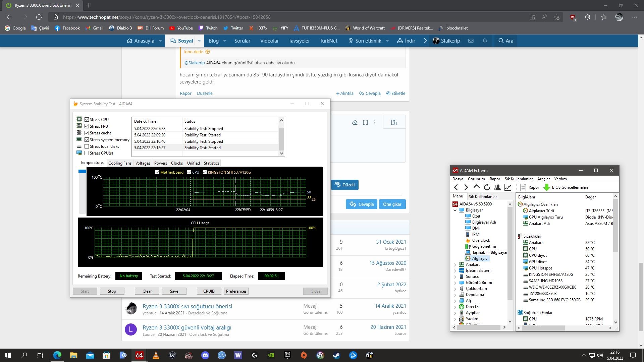Click the AIDA64 graph chart toolbar icon
644x362 pixels.
click(x=508, y=187)
